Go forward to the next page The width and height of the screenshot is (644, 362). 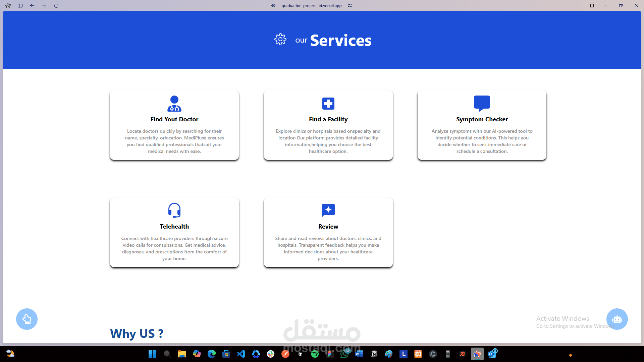point(44,6)
